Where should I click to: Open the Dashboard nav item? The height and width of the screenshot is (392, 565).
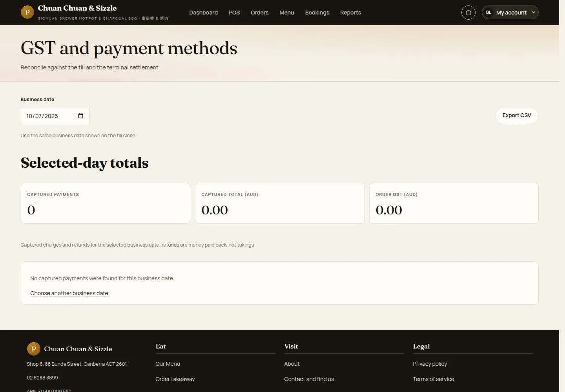tap(203, 13)
